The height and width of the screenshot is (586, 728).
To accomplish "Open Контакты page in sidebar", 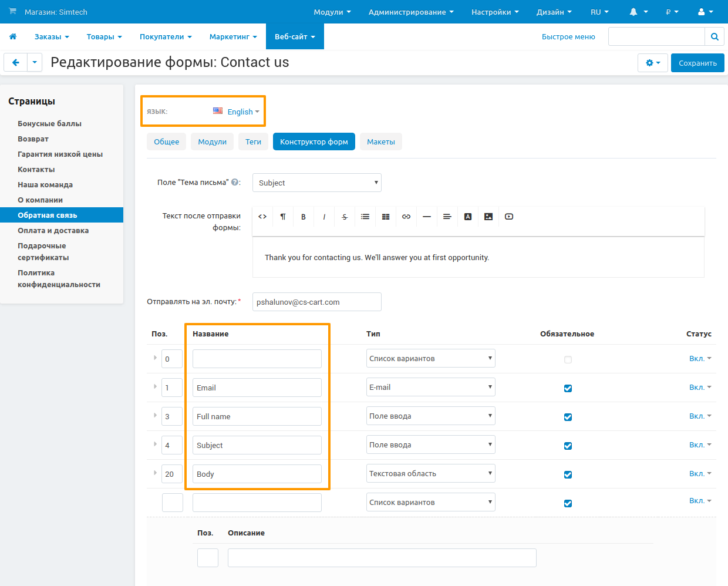I will click(x=36, y=169).
